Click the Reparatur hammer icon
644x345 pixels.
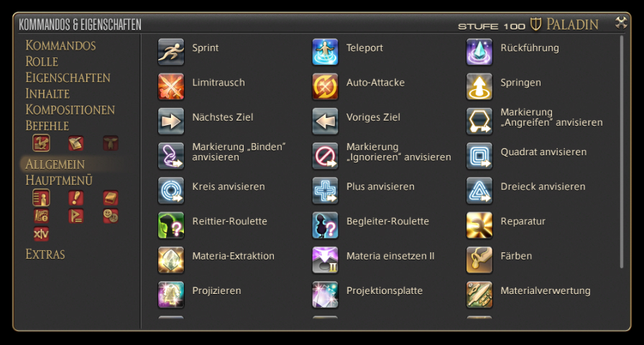click(x=479, y=226)
